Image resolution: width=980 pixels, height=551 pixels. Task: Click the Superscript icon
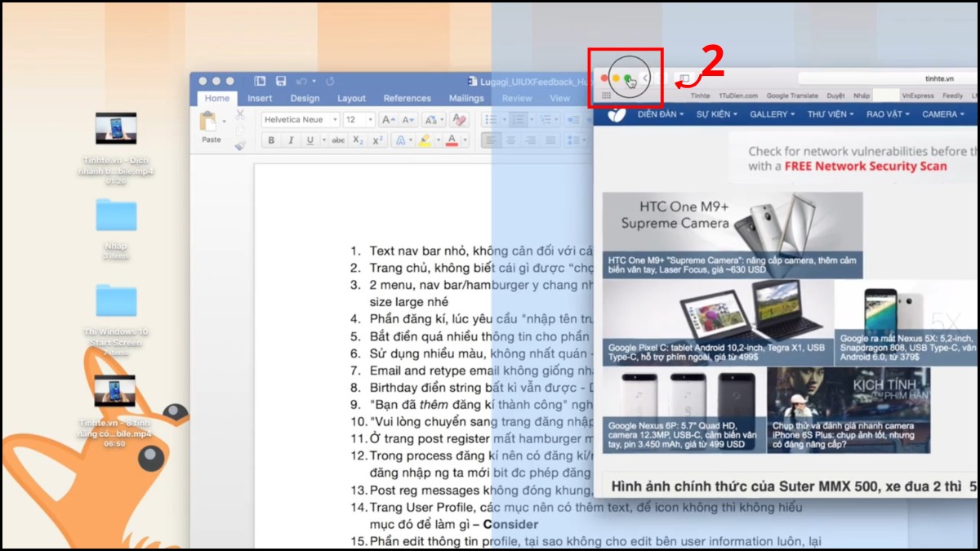[x=376, y=140]
